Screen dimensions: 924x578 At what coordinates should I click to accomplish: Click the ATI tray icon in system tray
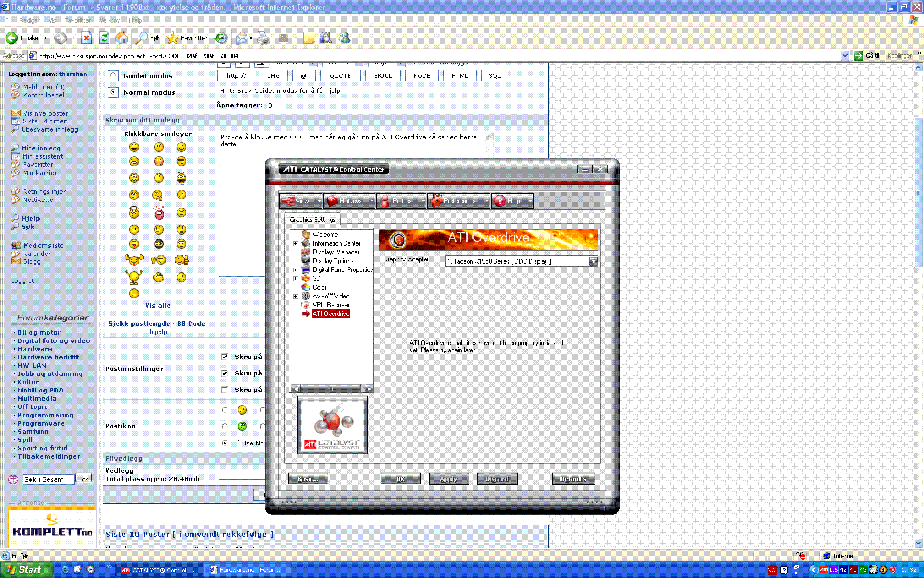pyautogui.click(x=823, y=570)
